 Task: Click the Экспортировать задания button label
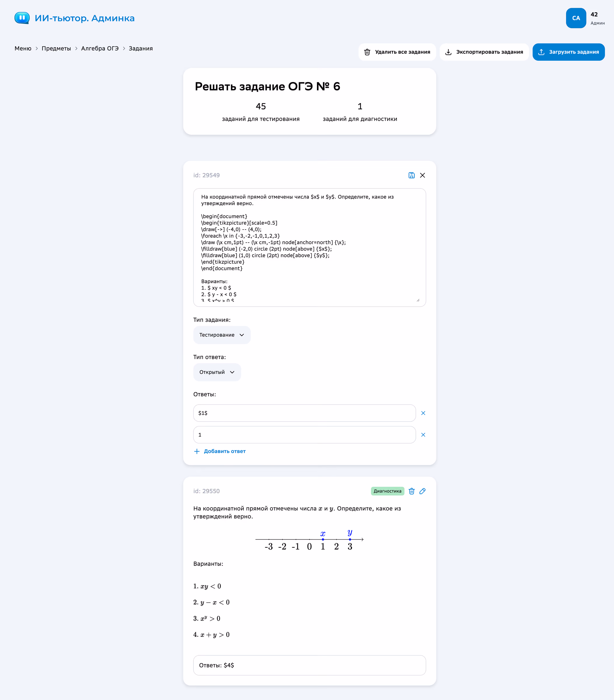pyautogui.click(x=490, y=52)
